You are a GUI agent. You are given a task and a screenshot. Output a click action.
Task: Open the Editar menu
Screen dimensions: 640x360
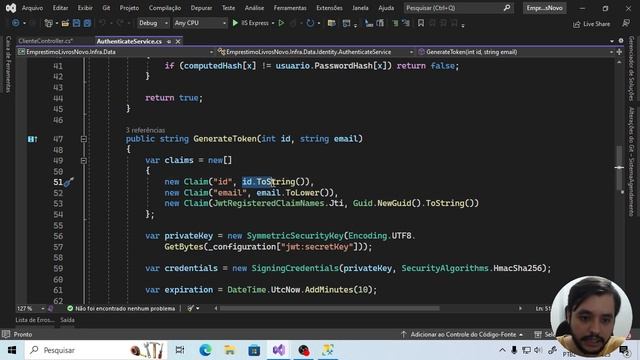click(60, 8)
